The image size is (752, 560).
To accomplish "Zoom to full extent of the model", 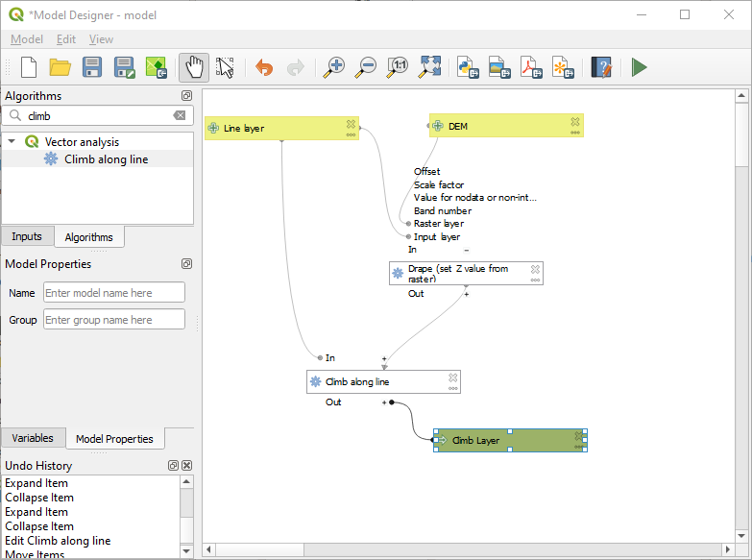I will [429, 67].
